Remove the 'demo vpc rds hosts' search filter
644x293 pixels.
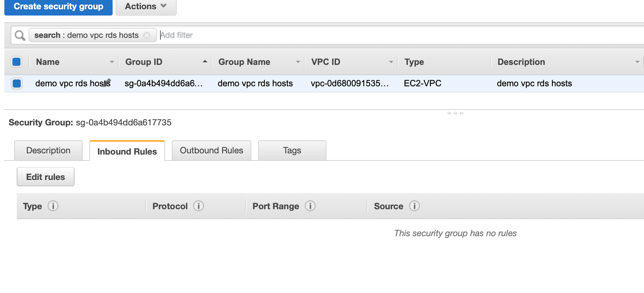[147, 35]
